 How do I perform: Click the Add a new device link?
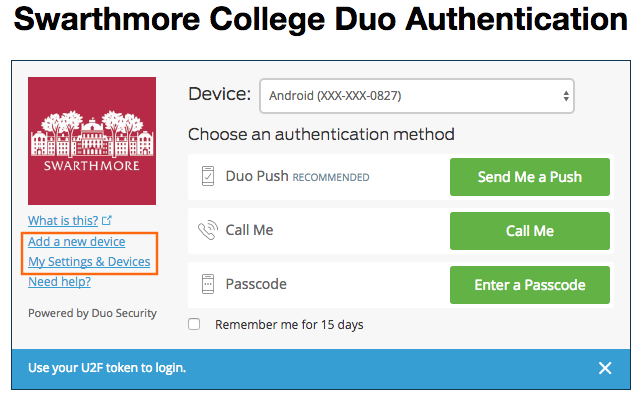[x=76, y=242]
